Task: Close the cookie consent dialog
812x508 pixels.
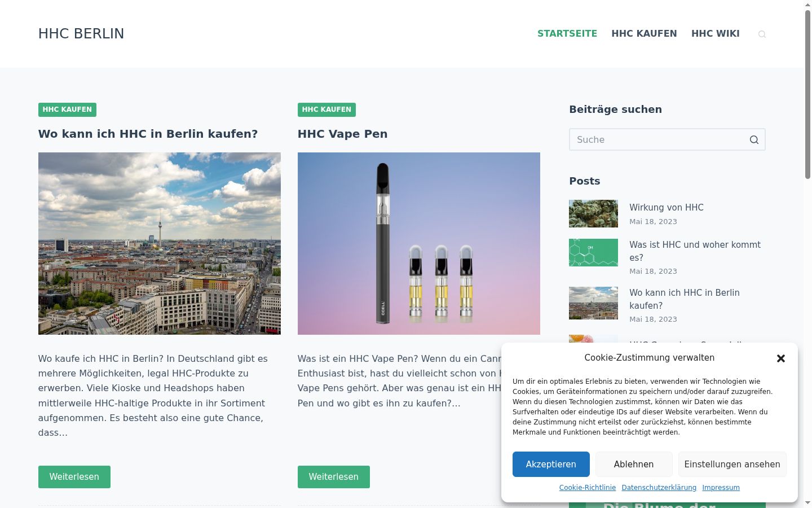Action: click(781, 358)
